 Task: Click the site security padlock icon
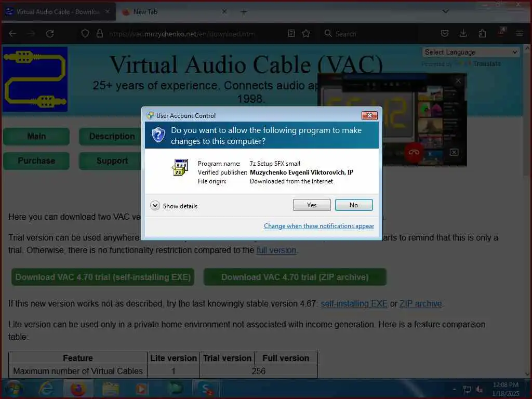click(x=99, y=33)
